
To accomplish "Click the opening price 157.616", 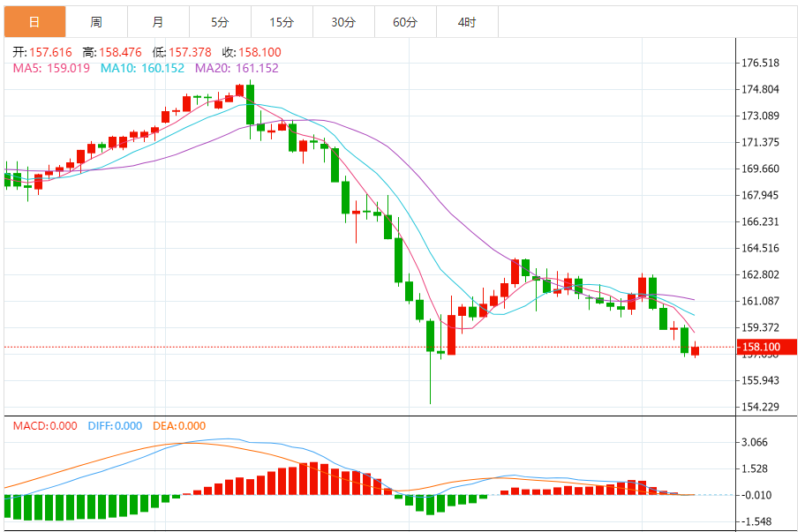I will [x=50, y=52].
